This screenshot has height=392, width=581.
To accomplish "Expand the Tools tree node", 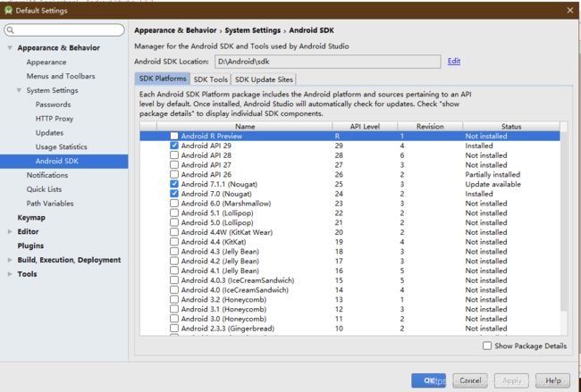I will coord(10,274).
